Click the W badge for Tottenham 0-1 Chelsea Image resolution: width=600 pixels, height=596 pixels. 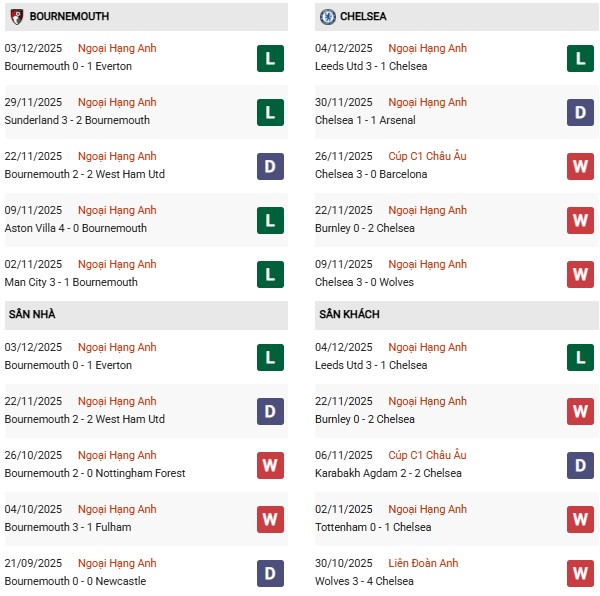(x=581, y=519)
